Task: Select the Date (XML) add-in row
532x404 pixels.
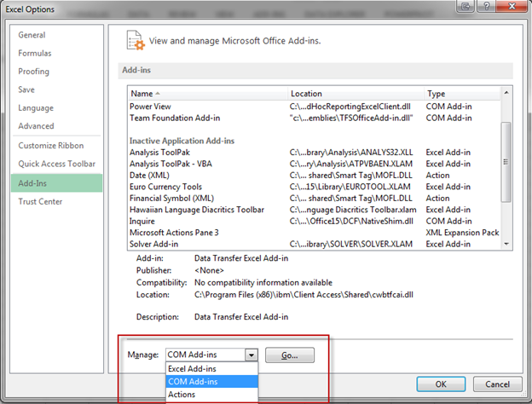Action: pyautogui.click(x=315, y=176)
